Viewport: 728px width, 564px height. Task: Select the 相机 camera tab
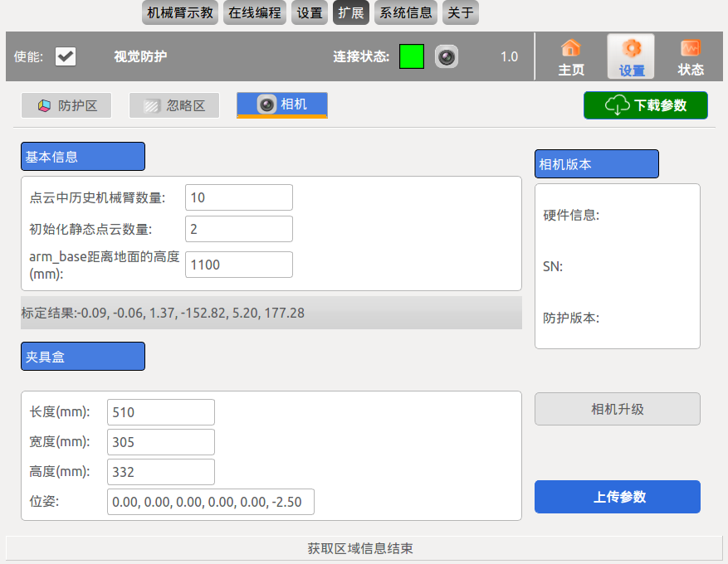tap(282, 105)
